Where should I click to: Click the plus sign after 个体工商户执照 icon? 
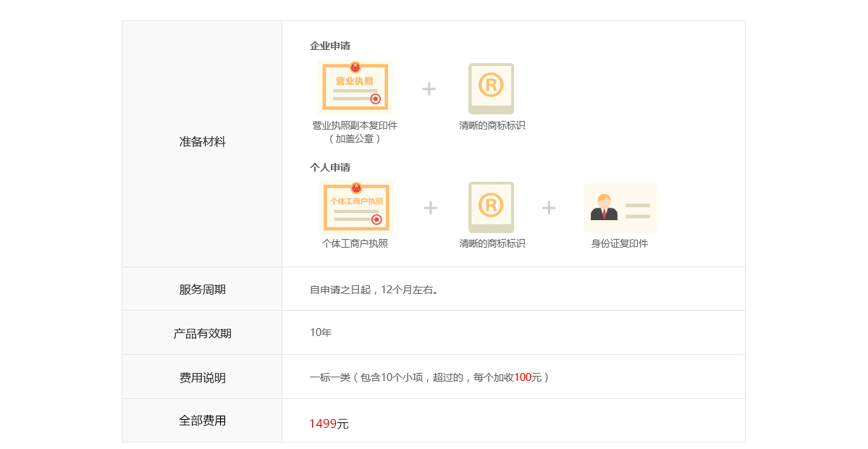(430, 209)
